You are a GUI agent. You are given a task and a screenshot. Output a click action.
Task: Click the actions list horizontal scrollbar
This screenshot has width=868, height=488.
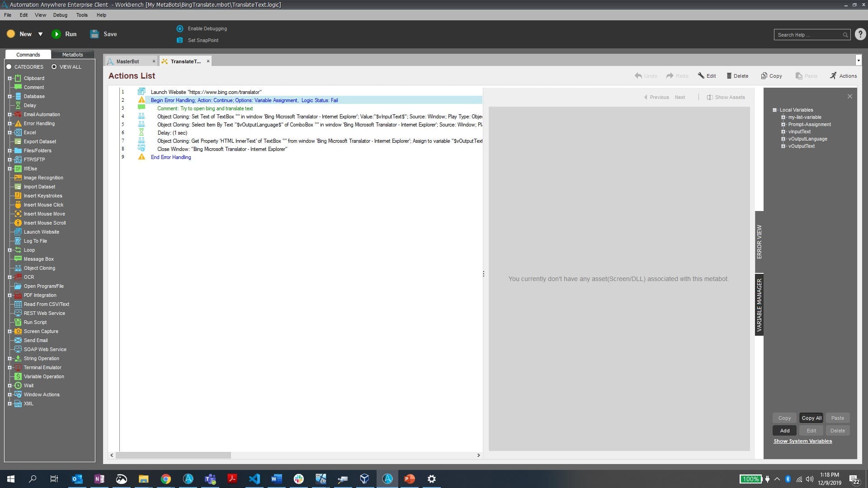click(173, 455)
